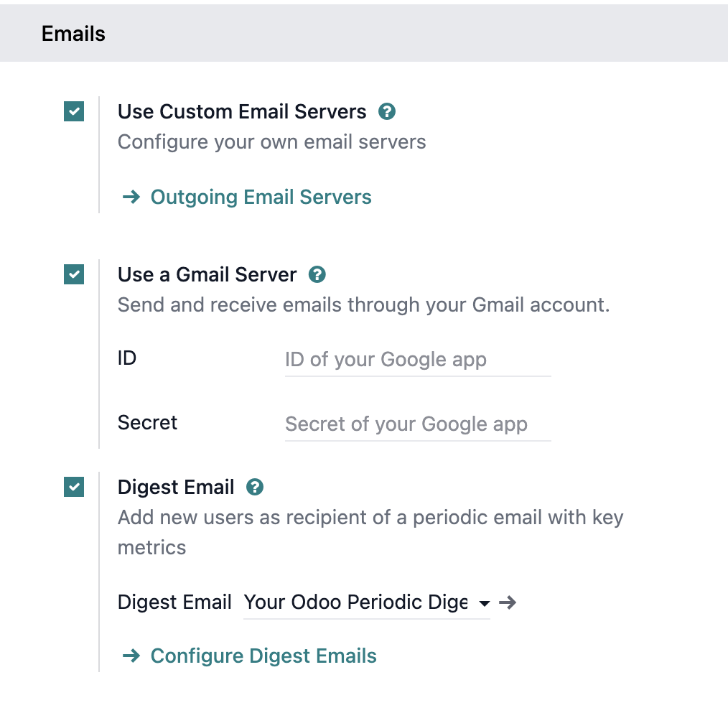Click the ID field label

(x=127, y=358)
